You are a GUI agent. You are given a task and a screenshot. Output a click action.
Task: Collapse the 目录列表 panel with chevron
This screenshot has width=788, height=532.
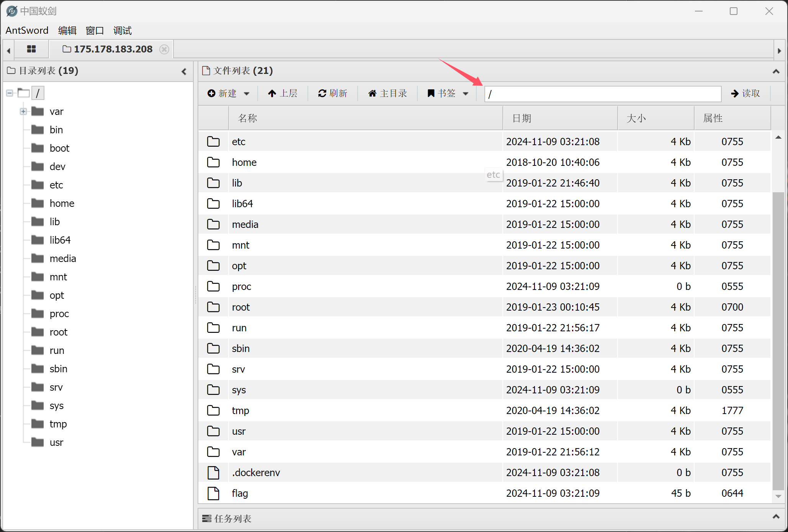pyautogui.click(x=184, y=71)
